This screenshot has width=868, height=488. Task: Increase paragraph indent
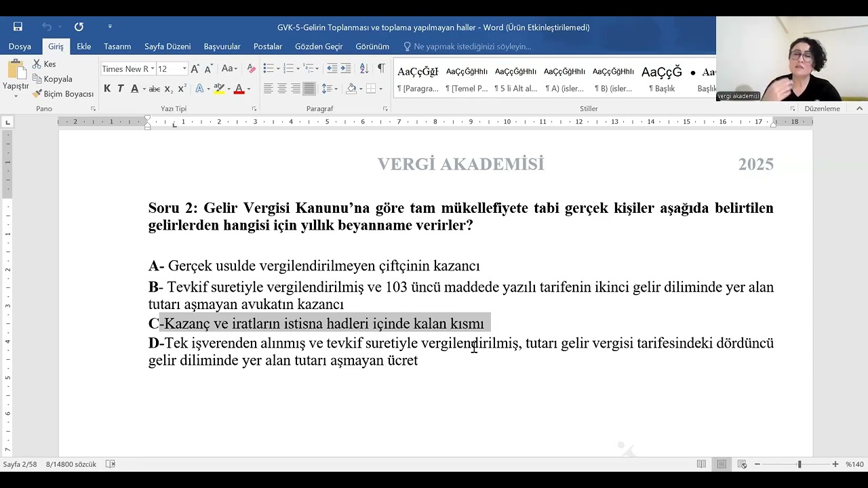pos(346,69)
